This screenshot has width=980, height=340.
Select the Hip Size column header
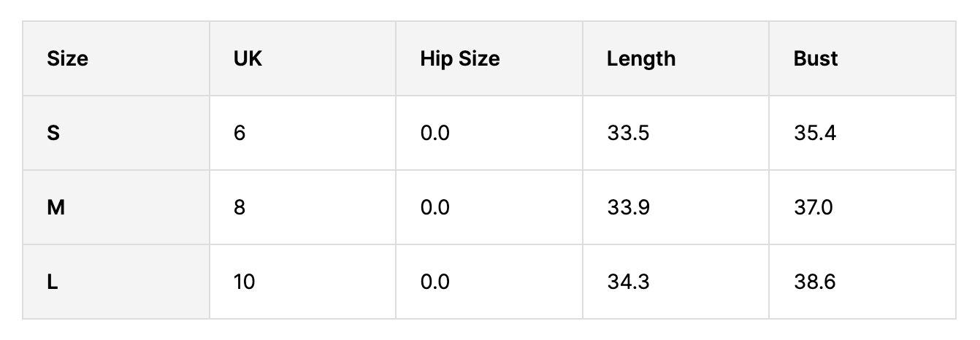coord(460,59)
